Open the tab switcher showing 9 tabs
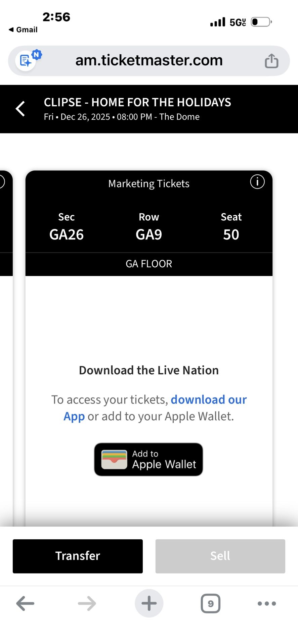Screen dimensions: 298x644 211,603
